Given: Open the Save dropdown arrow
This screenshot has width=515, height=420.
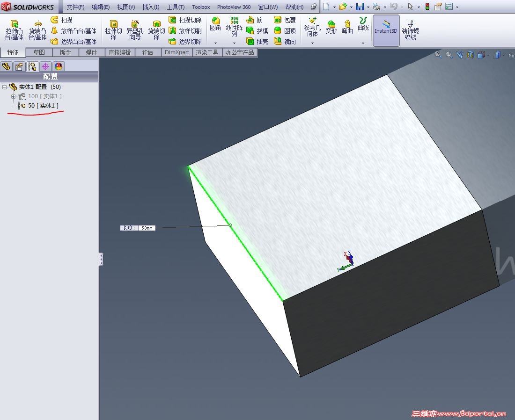Looking at the screenshot, I should point(368,7).
